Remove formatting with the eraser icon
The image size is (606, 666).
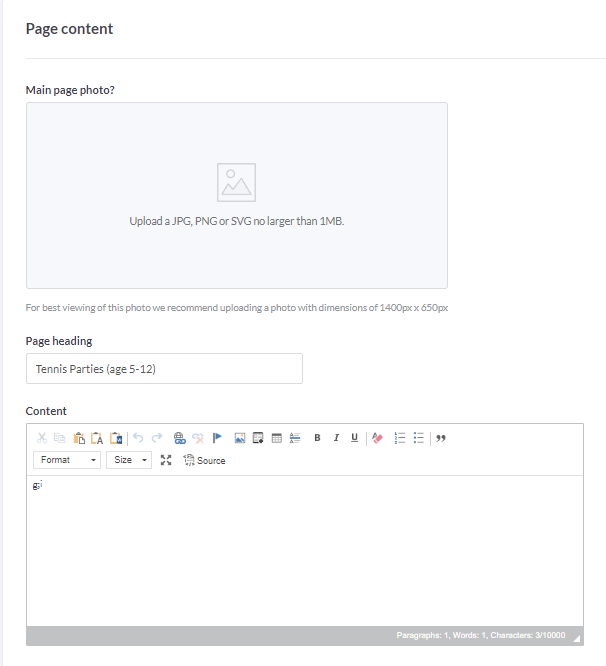coord(377,438)
